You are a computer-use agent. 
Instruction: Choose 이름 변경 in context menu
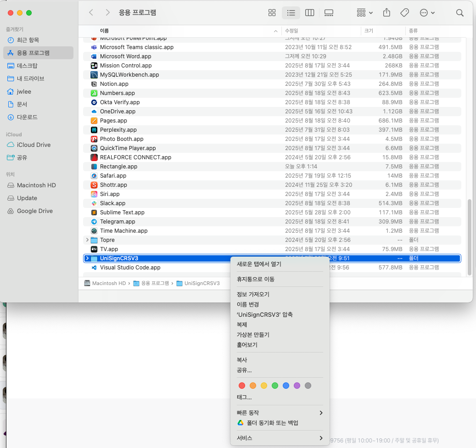pos(280,304)
